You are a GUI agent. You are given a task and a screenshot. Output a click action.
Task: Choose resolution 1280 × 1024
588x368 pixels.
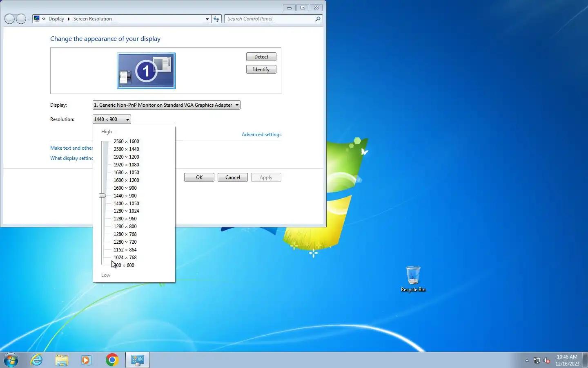point(126,211)
